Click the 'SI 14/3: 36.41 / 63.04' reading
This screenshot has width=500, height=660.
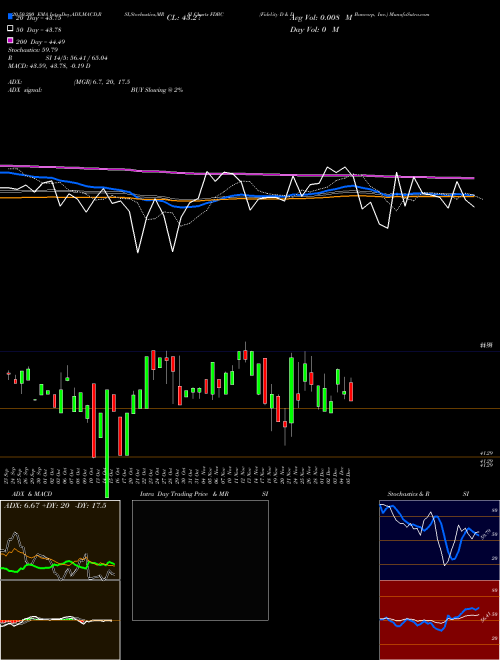click(77, 58)
